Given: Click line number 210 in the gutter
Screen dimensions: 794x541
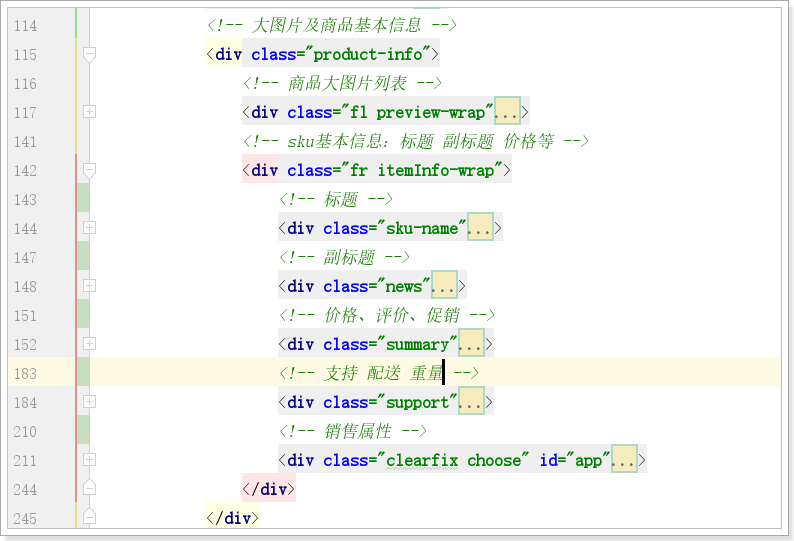Looking at the screenshot, I should pos(25,432).
